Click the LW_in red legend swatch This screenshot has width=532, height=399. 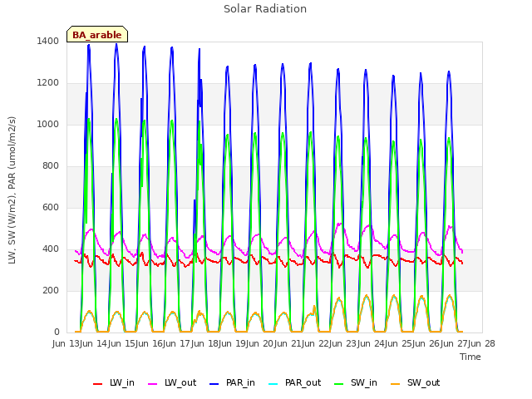point(97,384)
